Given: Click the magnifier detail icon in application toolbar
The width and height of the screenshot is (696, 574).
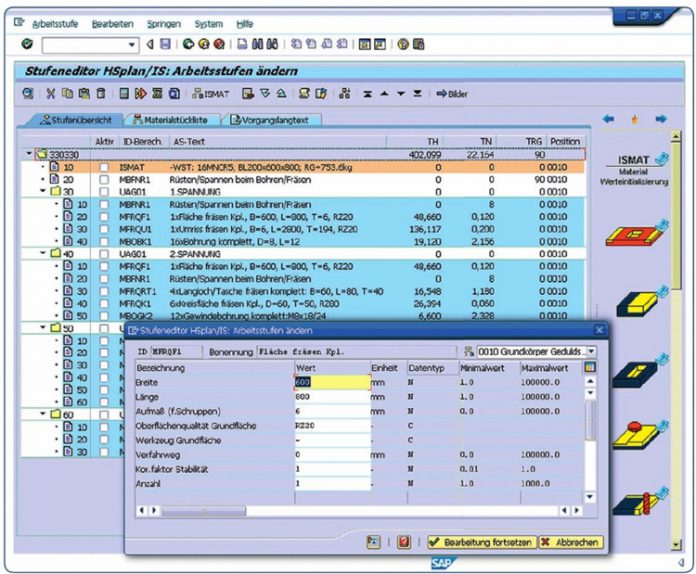Looking at the screenshot, I should pyautogui.click(x=28, y=94).
